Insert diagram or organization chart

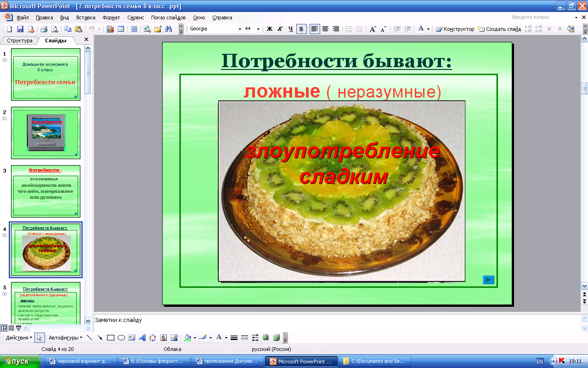(x=153, y=338)
